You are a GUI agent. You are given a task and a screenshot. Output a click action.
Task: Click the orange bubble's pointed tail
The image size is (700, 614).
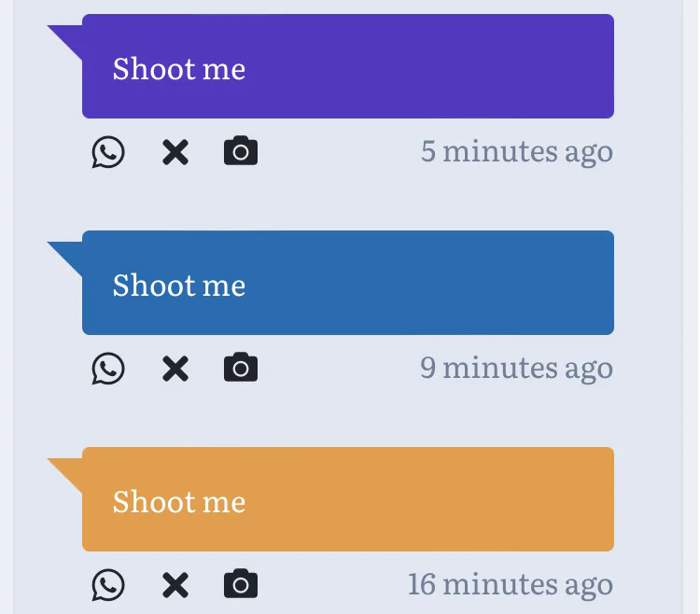pos(67,470)
